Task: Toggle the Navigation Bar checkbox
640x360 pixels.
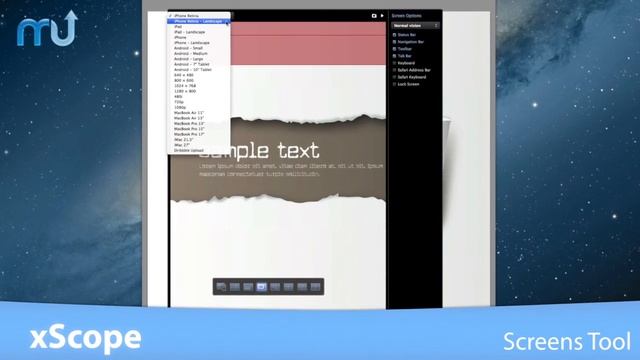Action: pos(394,42)
